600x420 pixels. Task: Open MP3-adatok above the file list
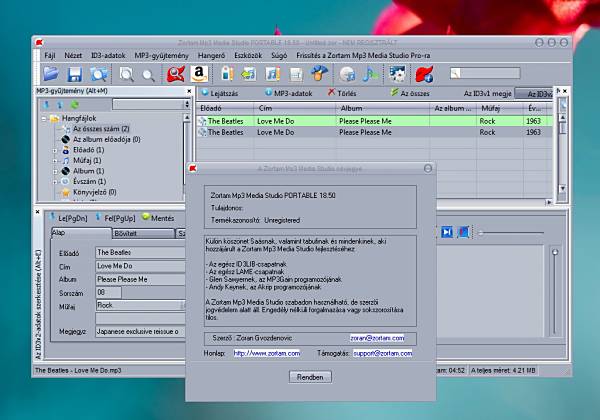[289, 93]
